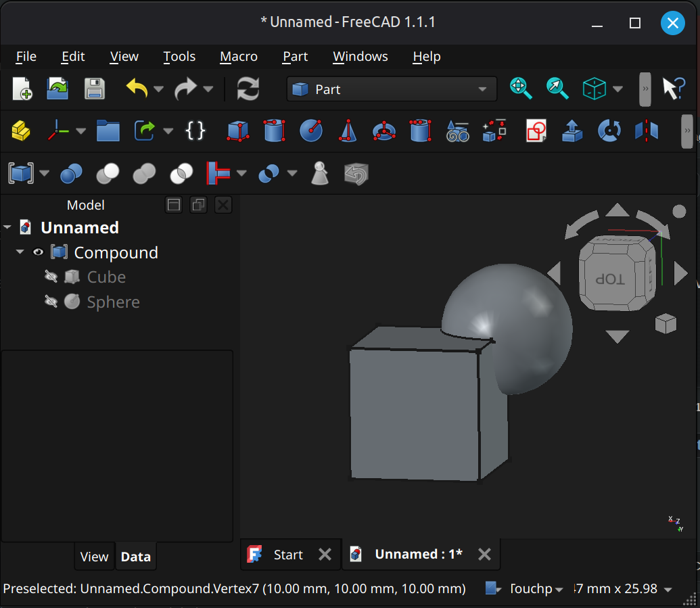Select Cube item in model tree
The height and width of the screenshot is (608, 700).
[x=106, y=277]
